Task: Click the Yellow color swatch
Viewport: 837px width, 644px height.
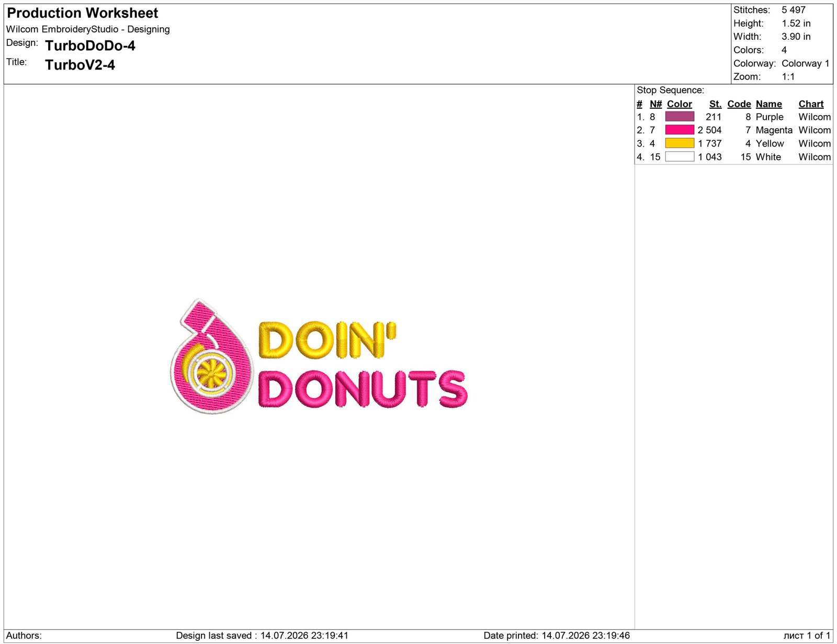Action: click(680, 143)
